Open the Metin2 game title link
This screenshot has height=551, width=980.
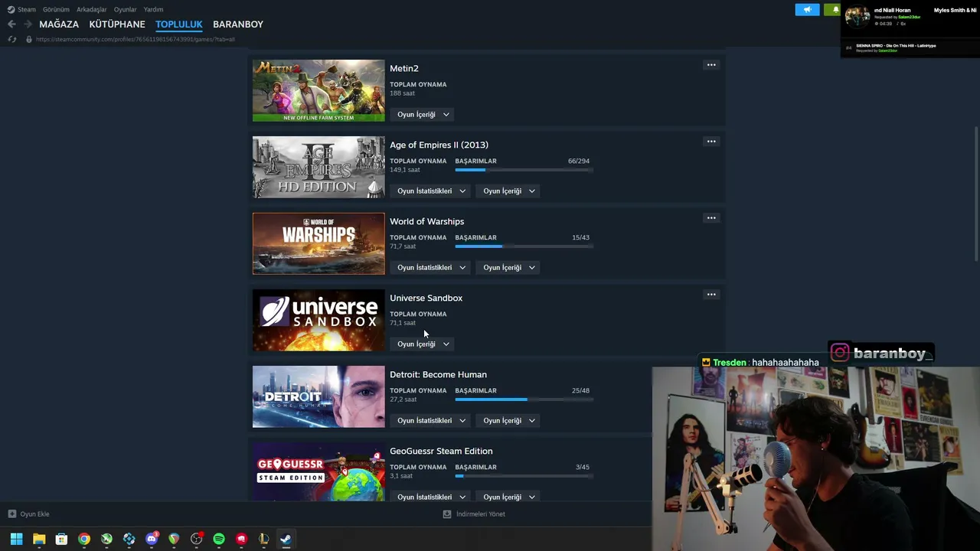point(404,69)
